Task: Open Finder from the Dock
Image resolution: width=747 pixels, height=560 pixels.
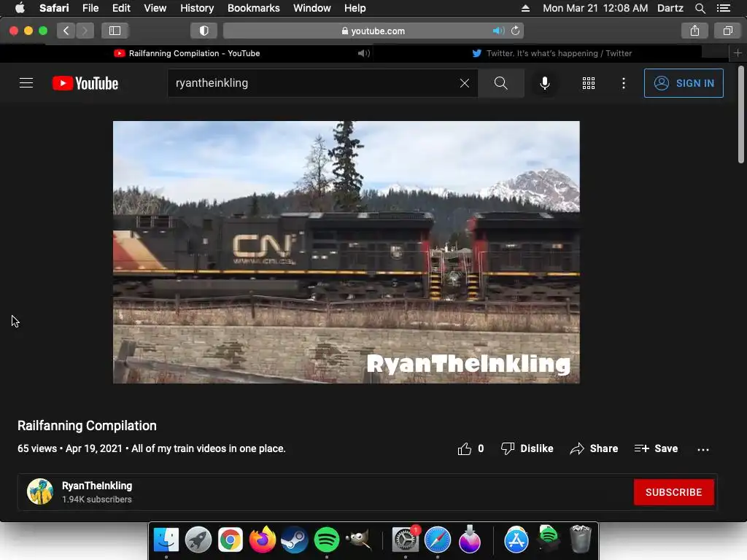Action: point(166,540)
